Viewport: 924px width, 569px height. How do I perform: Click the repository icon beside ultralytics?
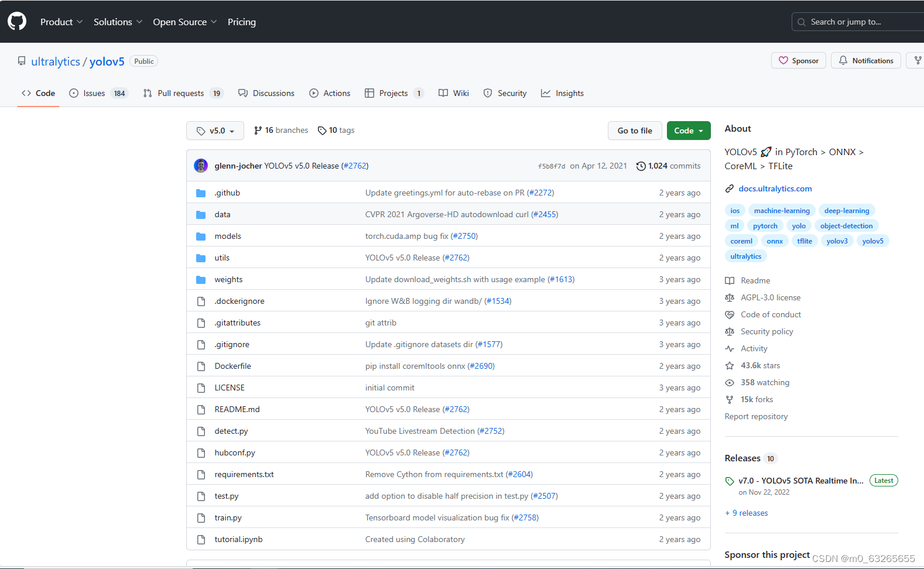tap(22, 61)
